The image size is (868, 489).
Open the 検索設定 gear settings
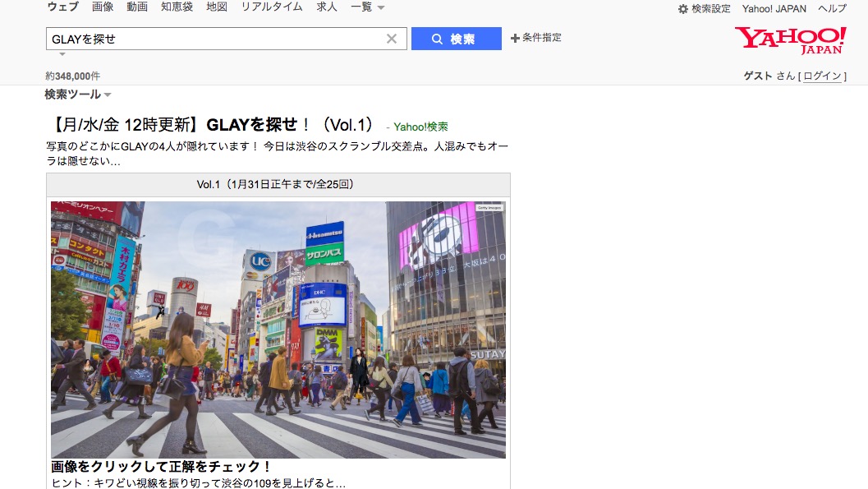coord(704,9)
